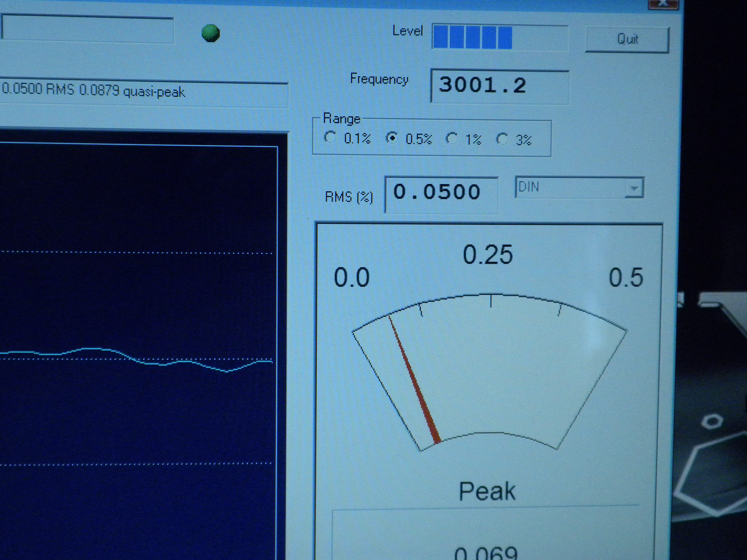Click the empty text field top left
Screen dimensions: 747x560
pos(87,30)
